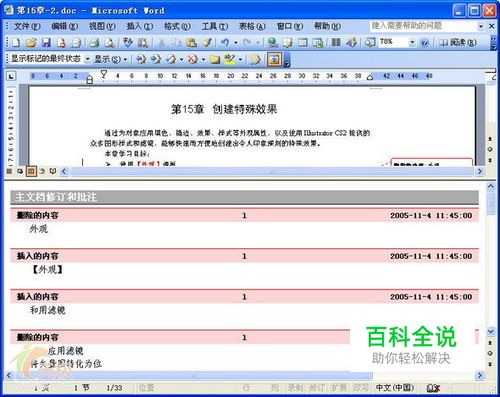Image resolution: width=500 pixels, height=397 pixels.
Task: Open the 文件(F) menu
Action: coord(27,26)
